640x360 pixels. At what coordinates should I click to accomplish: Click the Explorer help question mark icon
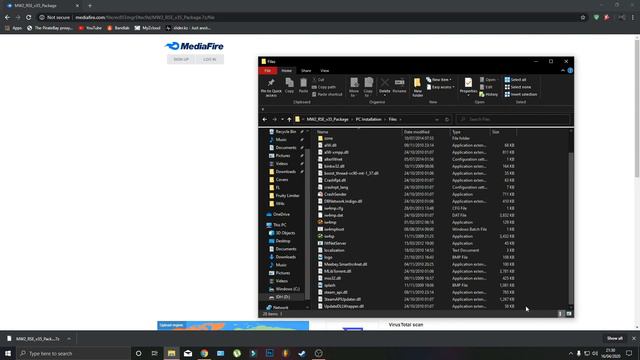pyautogui.click(x=570, y=71)
